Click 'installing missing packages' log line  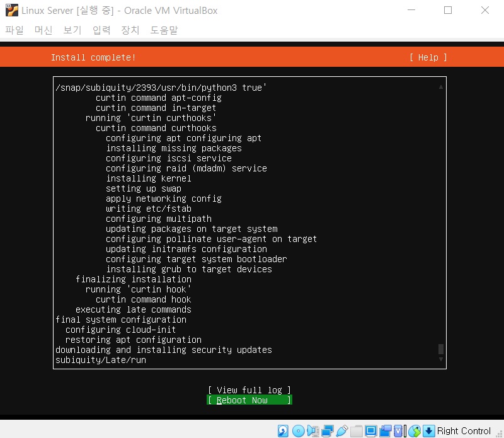[x=174, y=148]
